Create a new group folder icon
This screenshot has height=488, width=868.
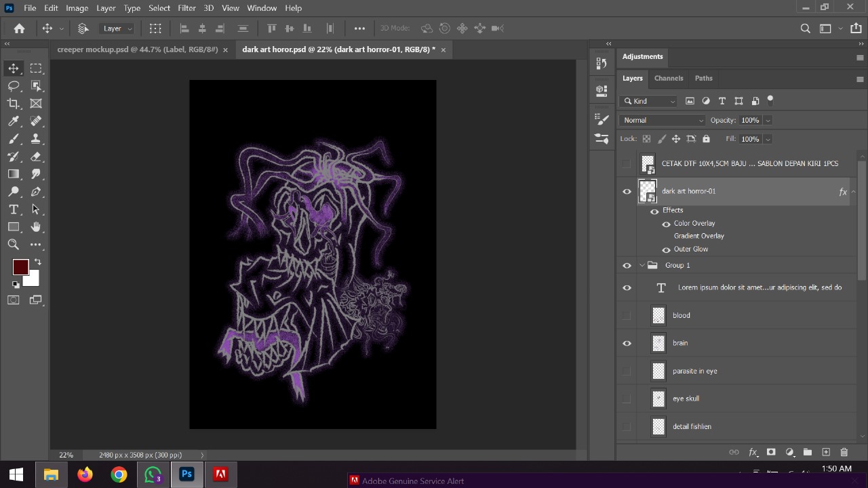pos(807,452)
